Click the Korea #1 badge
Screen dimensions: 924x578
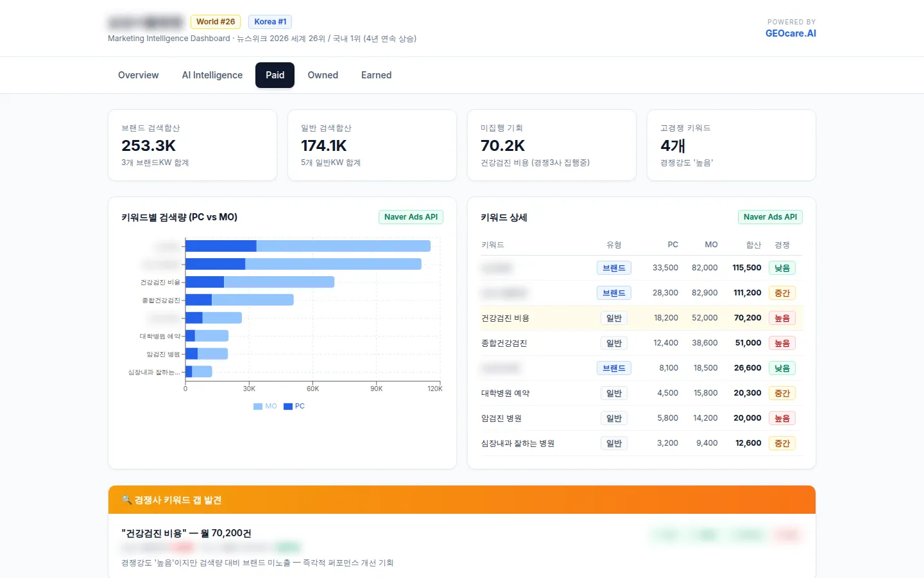(x=270, y=22)
